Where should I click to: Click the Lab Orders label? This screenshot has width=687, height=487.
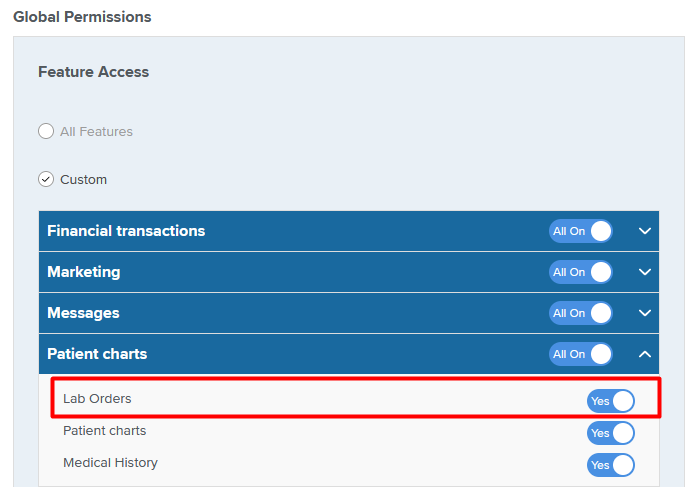tap(97, 399)
